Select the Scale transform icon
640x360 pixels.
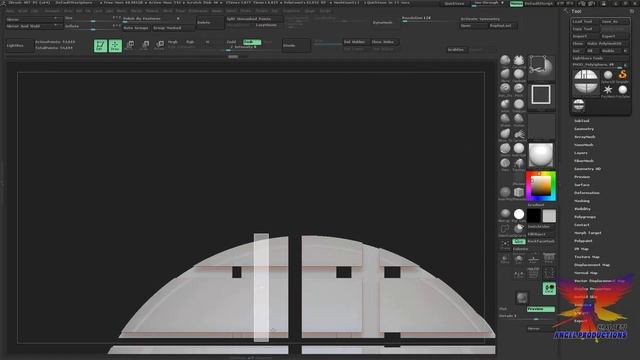tap(145, 45)
